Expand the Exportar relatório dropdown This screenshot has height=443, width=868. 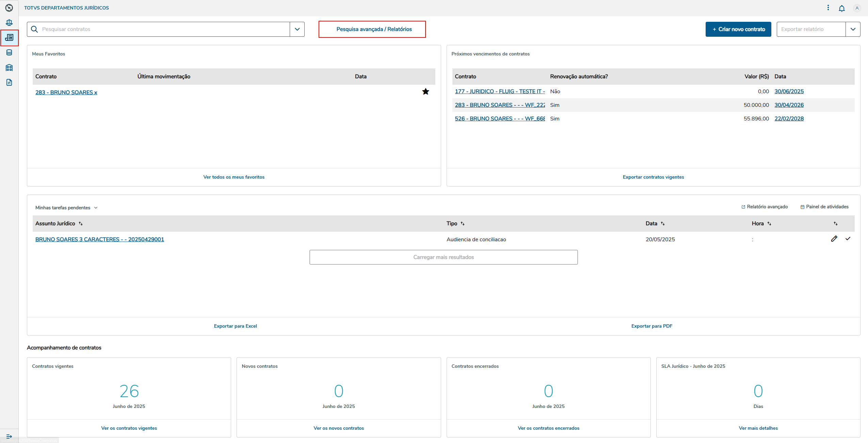(853, 29)
